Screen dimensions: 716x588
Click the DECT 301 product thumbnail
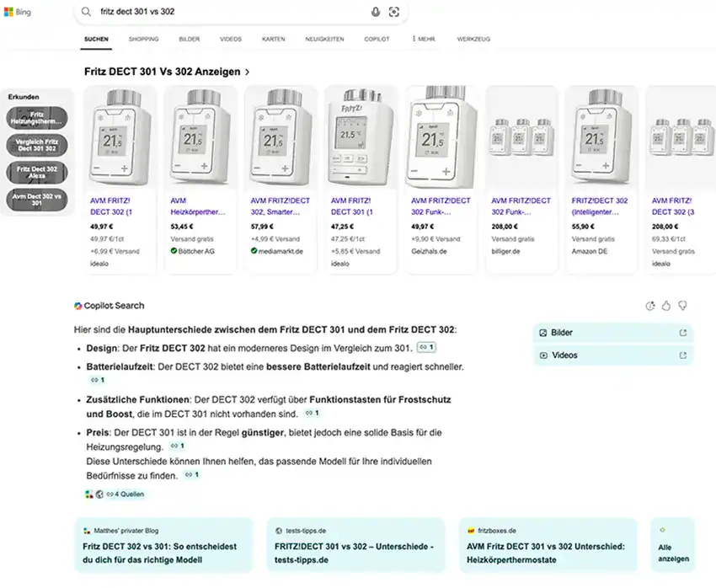[361, 137]
